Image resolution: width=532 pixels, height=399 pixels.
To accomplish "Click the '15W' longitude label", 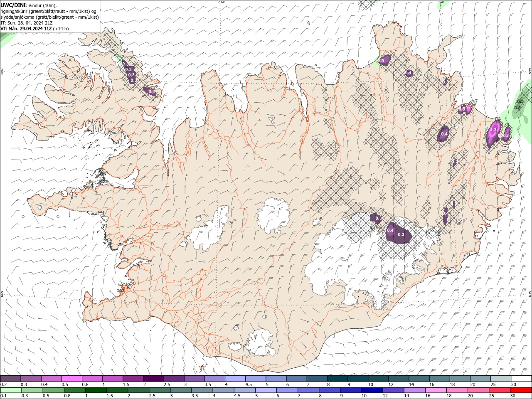I will (x=440, y=2).
